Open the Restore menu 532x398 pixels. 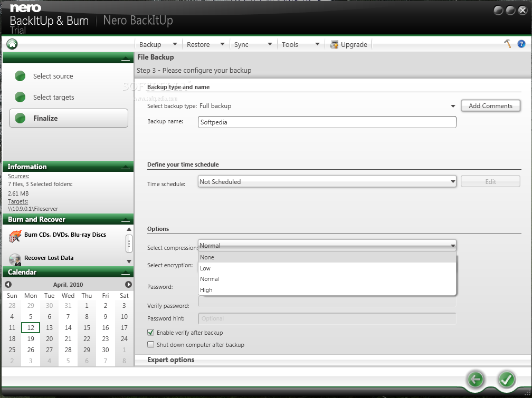click(198, 44)
